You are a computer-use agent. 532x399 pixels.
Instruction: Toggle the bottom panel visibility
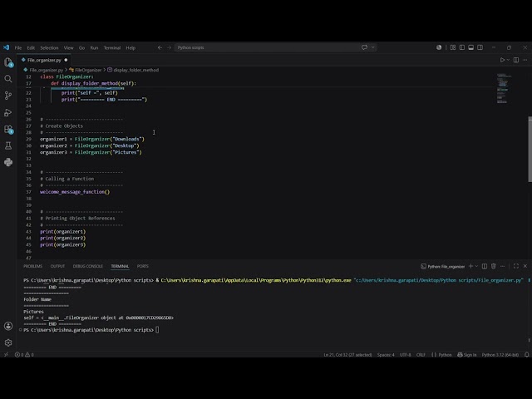click(471, 47)
